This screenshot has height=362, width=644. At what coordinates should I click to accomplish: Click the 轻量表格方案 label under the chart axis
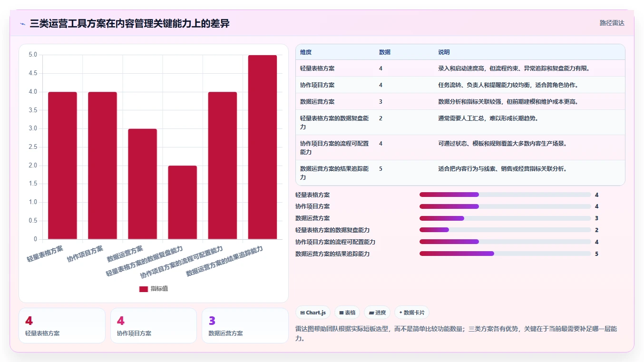[x=45, y=254]
